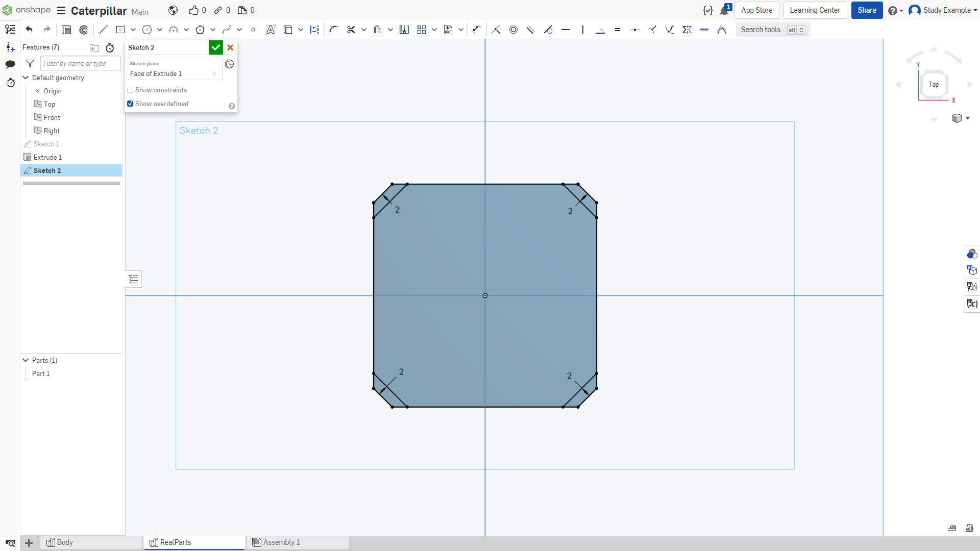Select the Mirror sketch tool
Viewport: 980px width, 551px height.
[x=404, y=30]
